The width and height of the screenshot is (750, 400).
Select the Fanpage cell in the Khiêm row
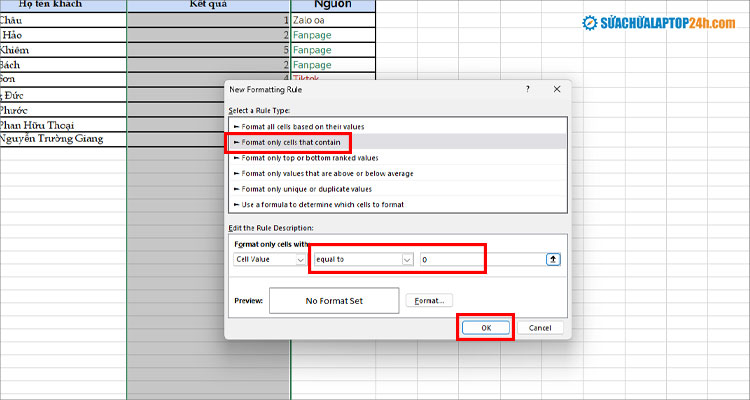pos(333,50)
